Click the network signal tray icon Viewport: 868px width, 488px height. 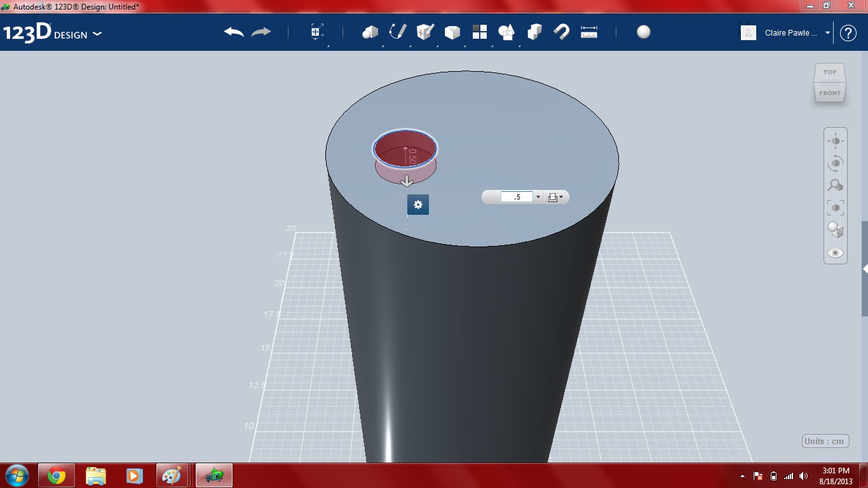pos(789,476)
